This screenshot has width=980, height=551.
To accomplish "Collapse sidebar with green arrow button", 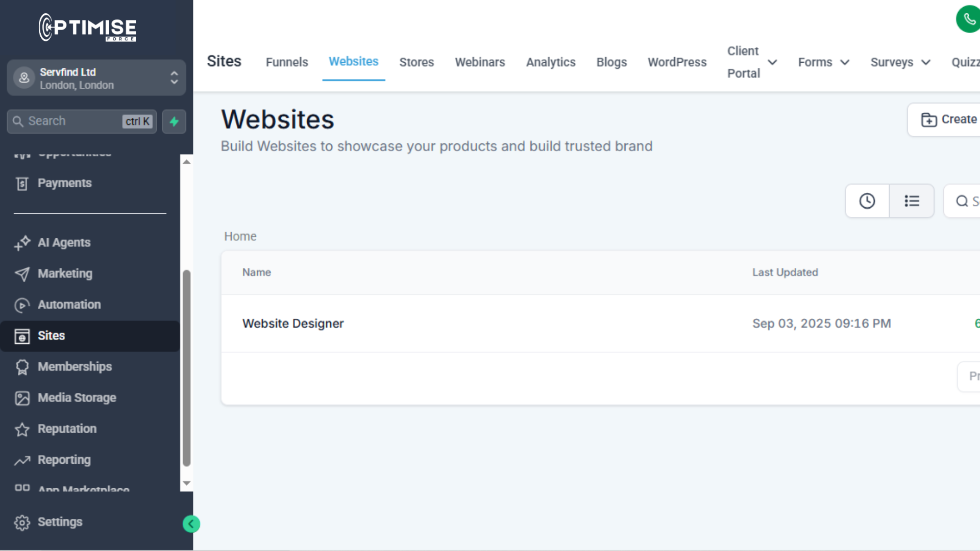I will pos(191,524).
